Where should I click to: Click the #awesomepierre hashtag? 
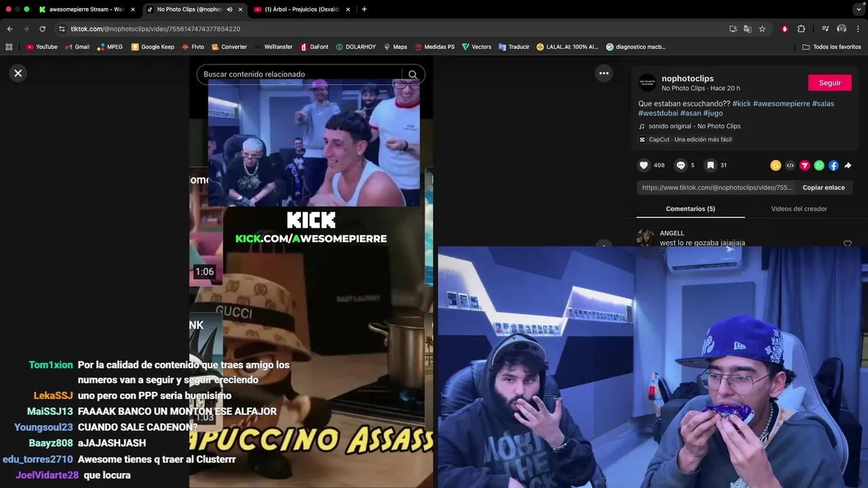point(781,104)
